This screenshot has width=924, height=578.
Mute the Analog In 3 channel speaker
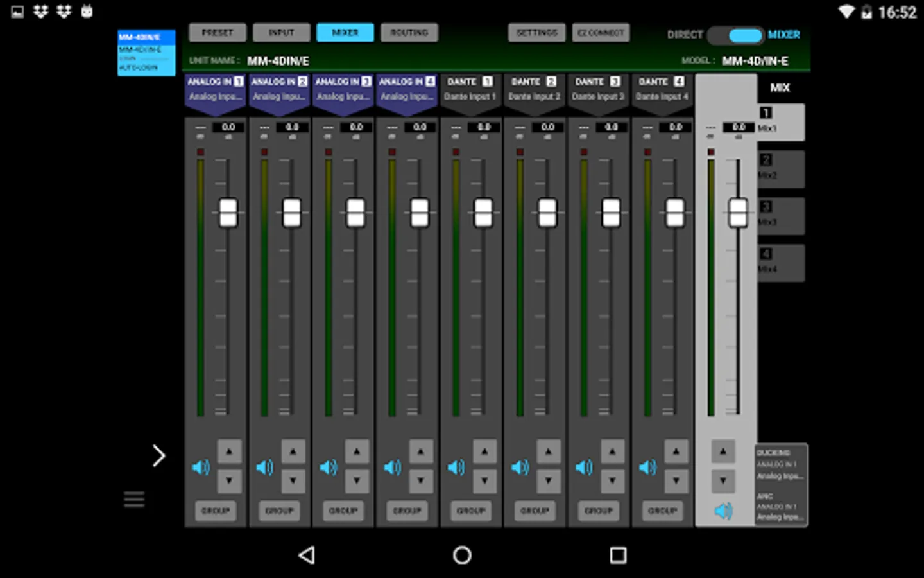coord(329,467)
